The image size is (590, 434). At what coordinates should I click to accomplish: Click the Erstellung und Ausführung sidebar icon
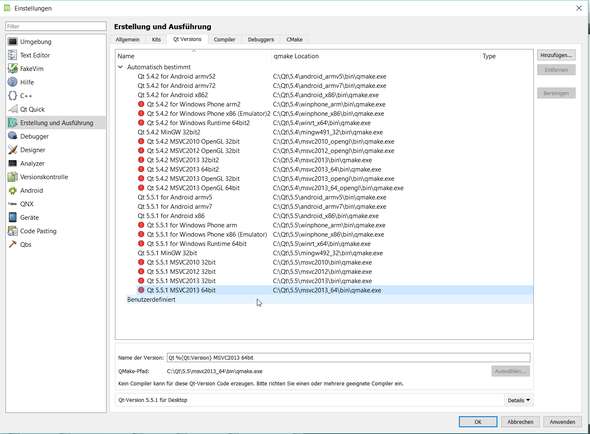(12, 123)
